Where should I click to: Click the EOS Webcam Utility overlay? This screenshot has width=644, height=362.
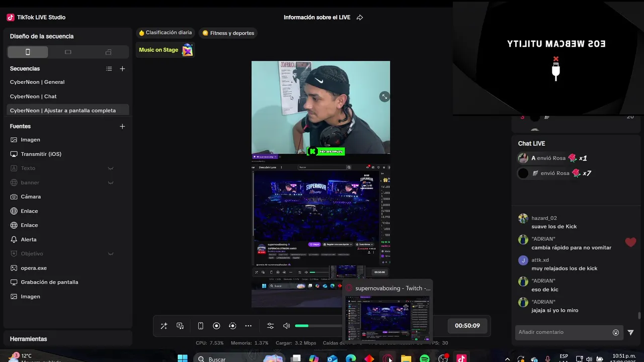[x=548, y=58]
